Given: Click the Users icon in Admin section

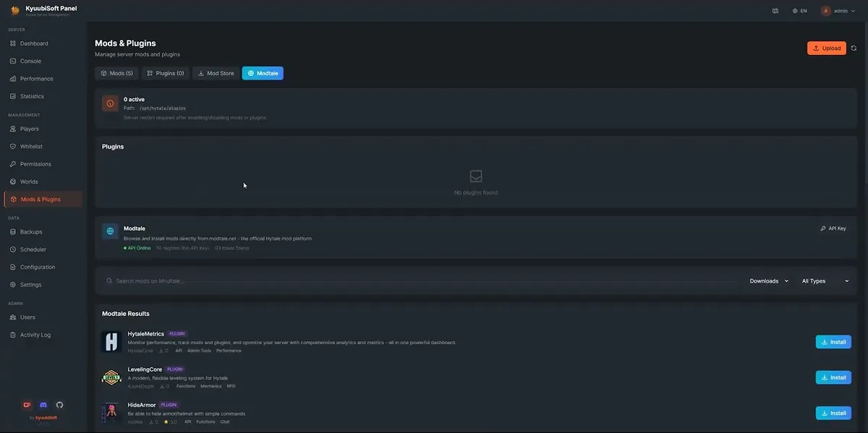Looking at the screenshot, I should click(x=13, y=317).
